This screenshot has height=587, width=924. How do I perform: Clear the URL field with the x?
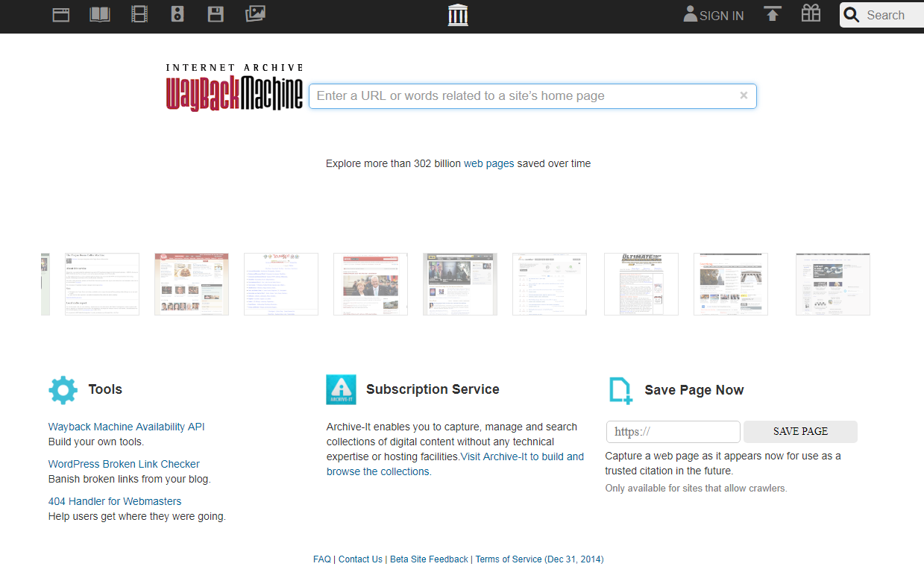click(x=744, y=95)
